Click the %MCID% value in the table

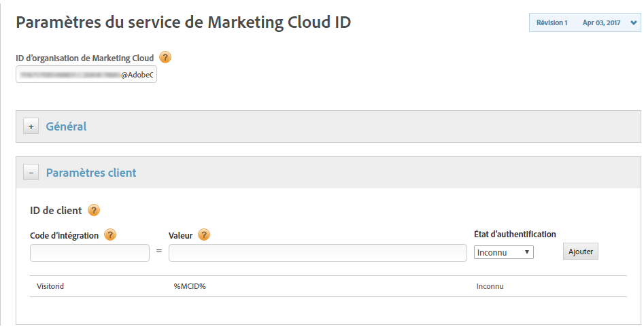(x=190, y=286)
